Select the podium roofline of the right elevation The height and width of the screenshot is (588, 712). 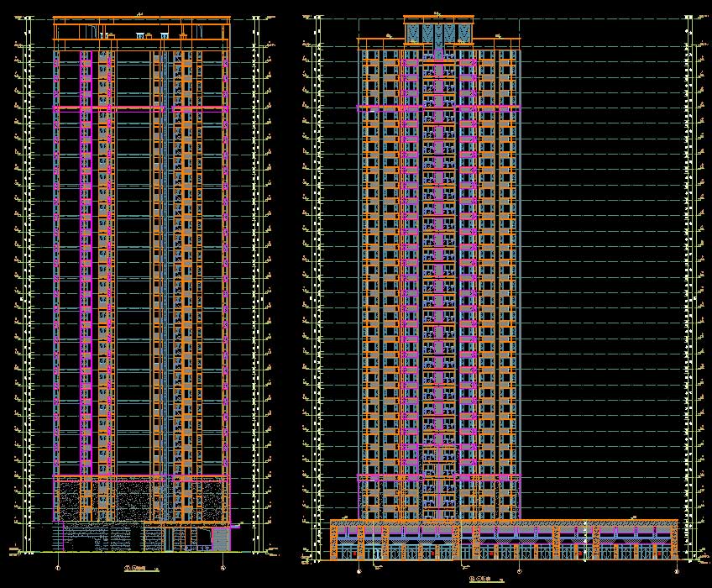click(x=504, y=522)
